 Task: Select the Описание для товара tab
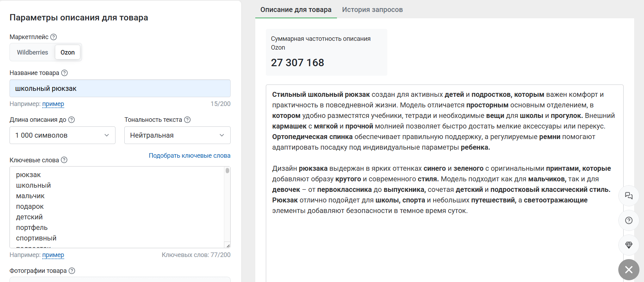click(x=296, y=10)
